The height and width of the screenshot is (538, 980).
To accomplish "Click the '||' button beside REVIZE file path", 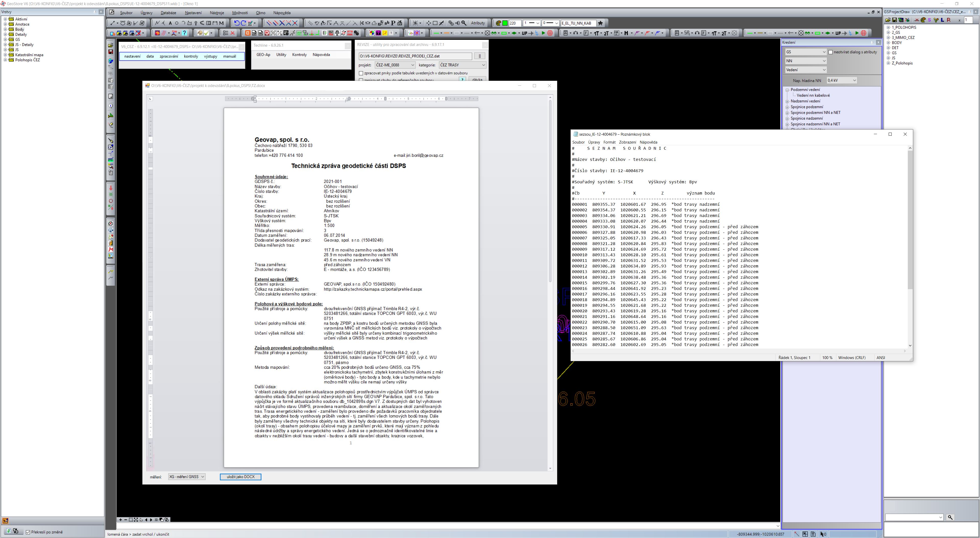I will (x=480, y=56).
